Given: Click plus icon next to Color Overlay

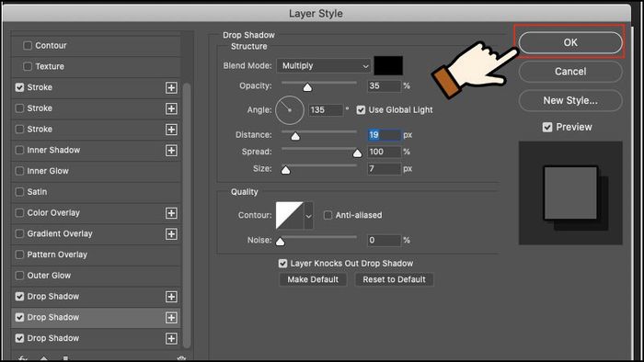Looking at the screenshot, I should tap(171, 213).
